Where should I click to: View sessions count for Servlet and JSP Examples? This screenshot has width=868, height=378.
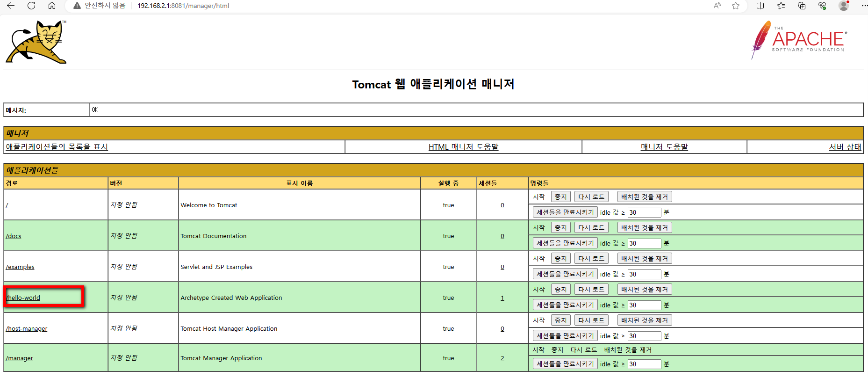(x=502, y=267)
